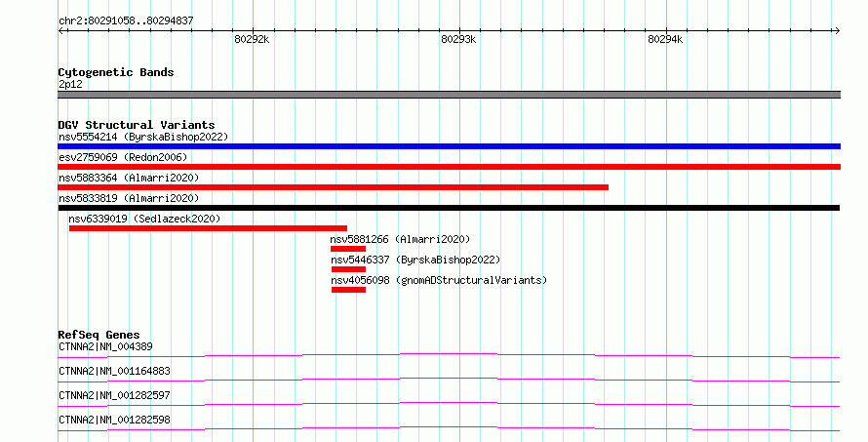
Task: Click the 80293k ruler tick label
Action: tap(458, 39)
